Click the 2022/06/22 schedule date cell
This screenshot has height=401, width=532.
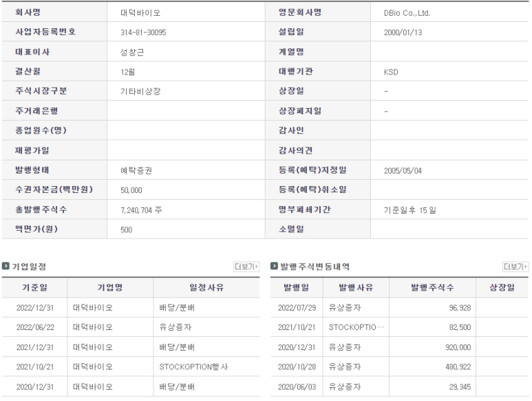[35, 327]
